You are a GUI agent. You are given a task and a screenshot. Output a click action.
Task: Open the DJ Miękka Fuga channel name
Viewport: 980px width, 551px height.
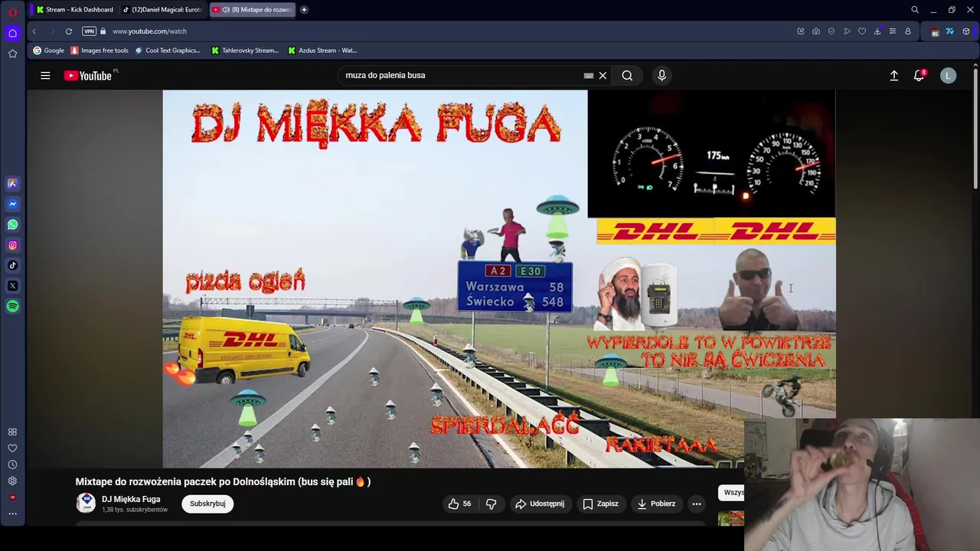pyautogui.click(x=131, y=499)
